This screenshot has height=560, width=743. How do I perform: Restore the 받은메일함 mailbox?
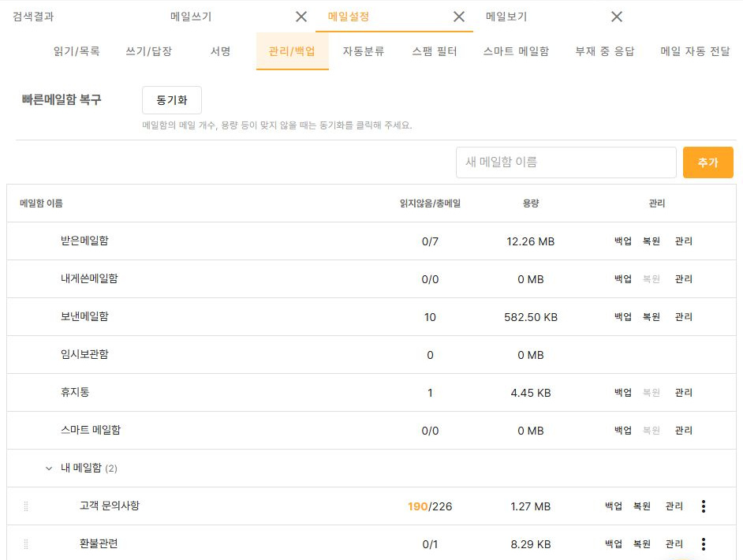(x=651, y=241)
